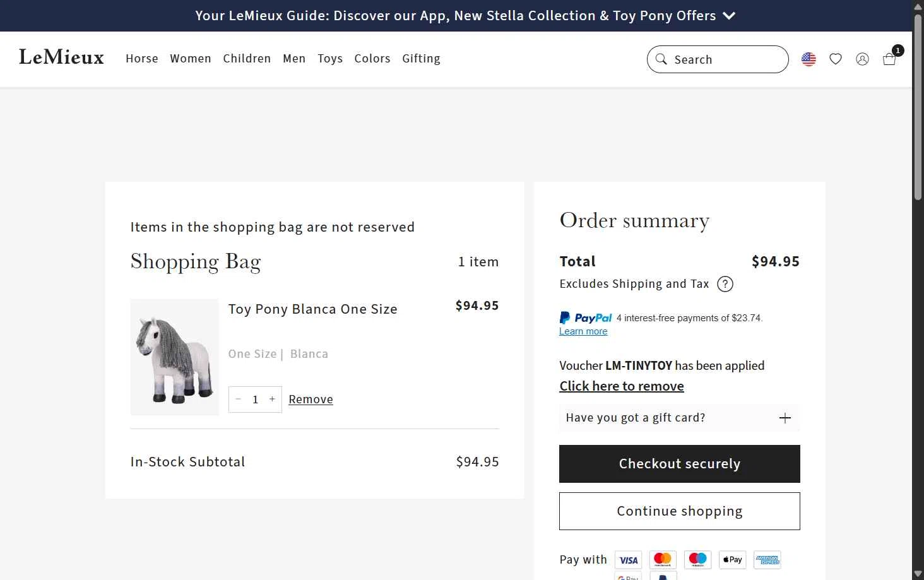Open the Men menu

click(294, 59)
